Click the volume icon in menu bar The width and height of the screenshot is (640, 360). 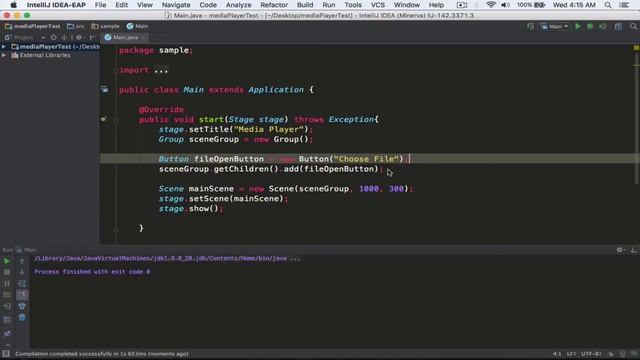[505, 5]
